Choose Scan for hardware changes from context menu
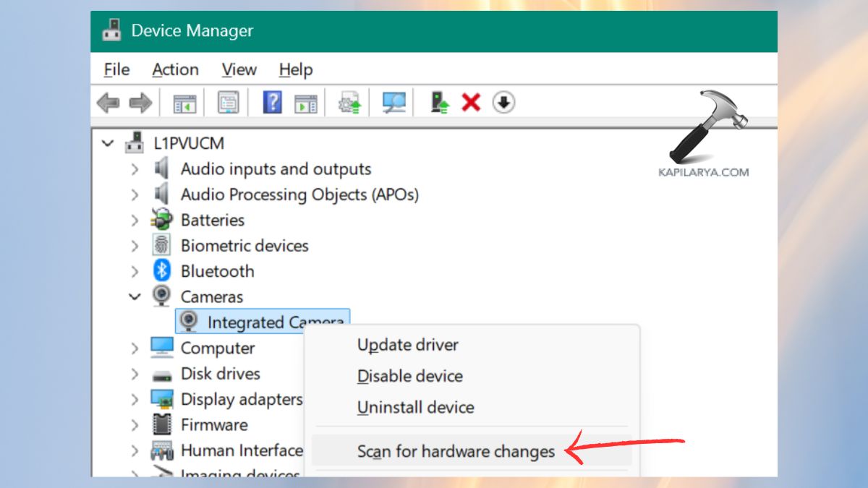The image size is (868, 488). (455, 450)
